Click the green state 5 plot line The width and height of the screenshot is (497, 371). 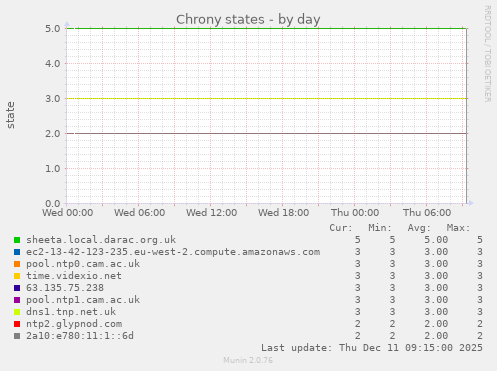pos(267,28)
